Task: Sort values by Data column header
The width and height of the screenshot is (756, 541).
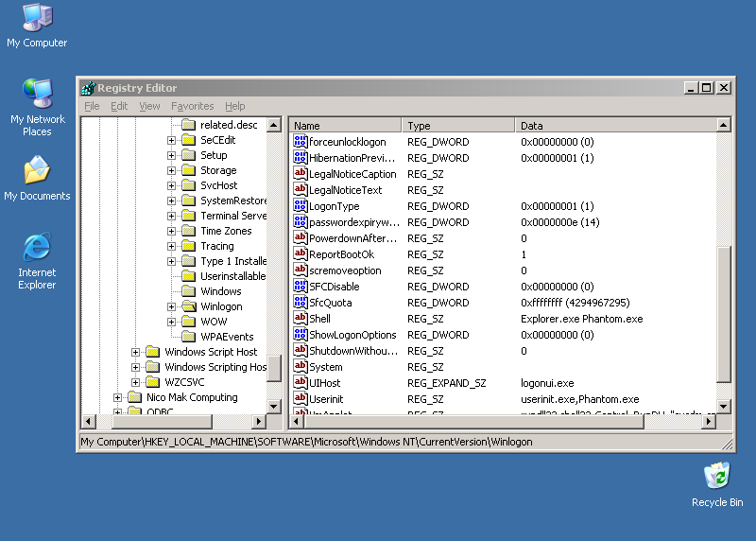Action: click(x=616, y=126)
